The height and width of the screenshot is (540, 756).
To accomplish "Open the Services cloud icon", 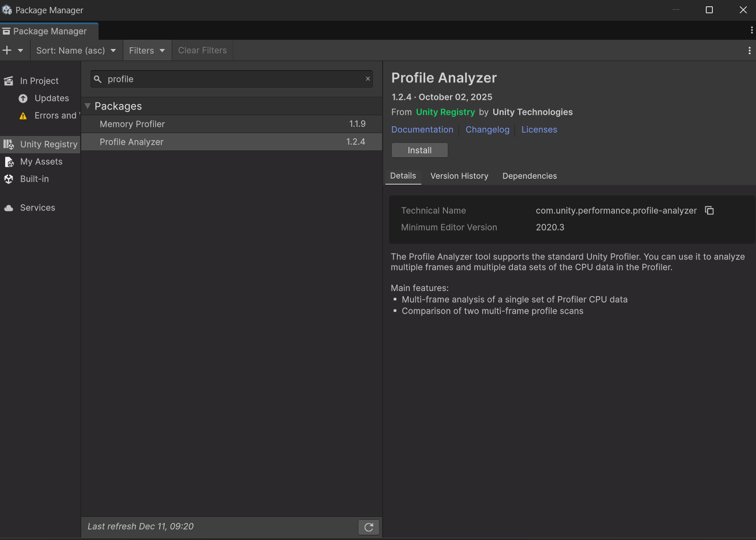I will pyautogui.click(x=8, y=207).
